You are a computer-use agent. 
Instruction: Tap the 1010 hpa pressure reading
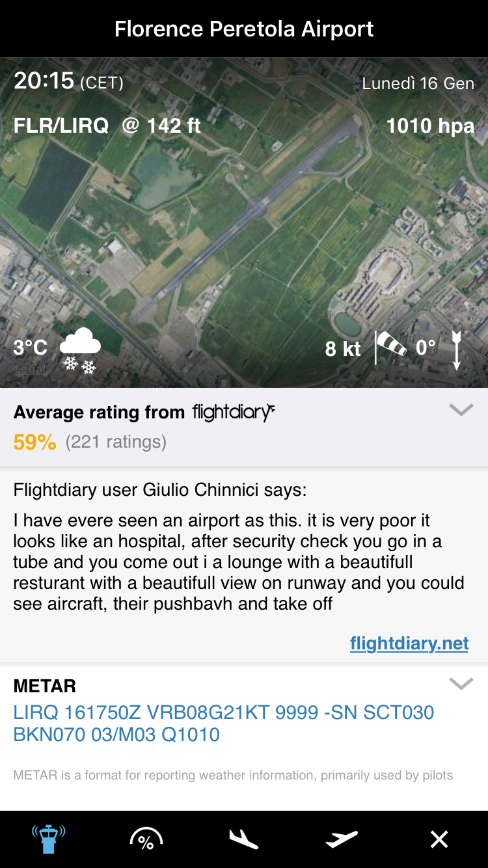pyautogui.click(x=430, y=126)
